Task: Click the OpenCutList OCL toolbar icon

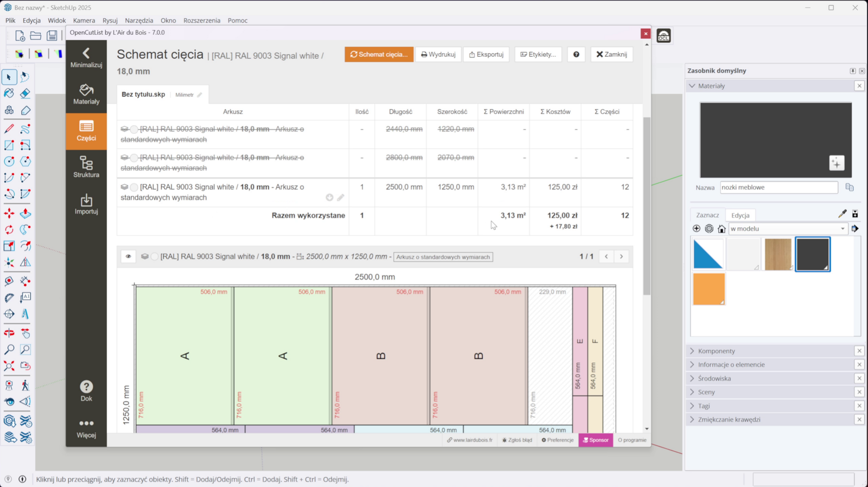Action: coord(663,36)
